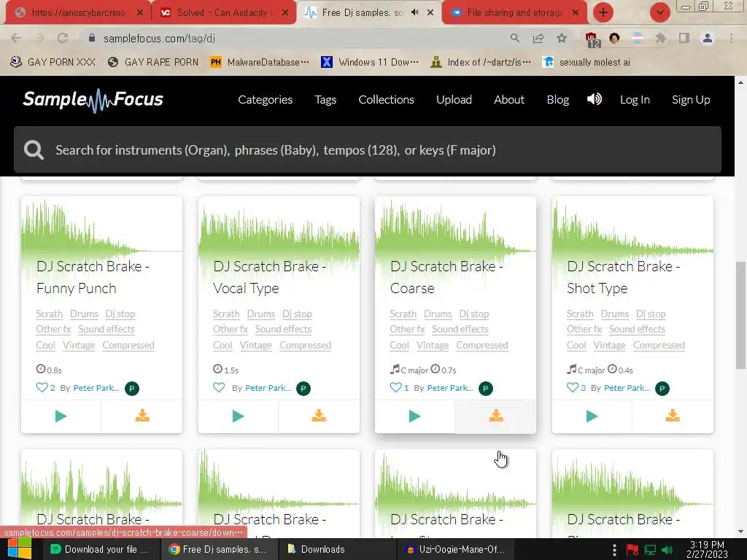Open the Collections page
This screenshot has width=747, height=560.
tap(387, 99)
